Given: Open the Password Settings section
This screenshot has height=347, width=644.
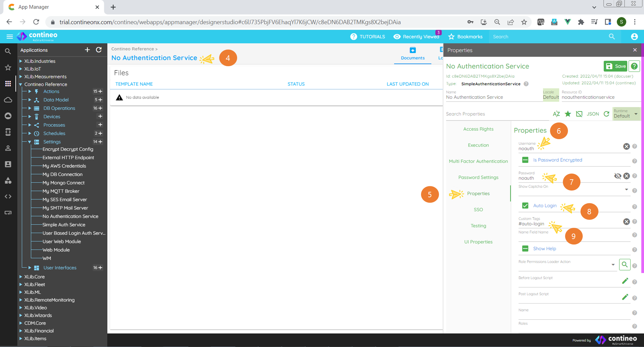Looking at the screenshot, I should [478, 177].
